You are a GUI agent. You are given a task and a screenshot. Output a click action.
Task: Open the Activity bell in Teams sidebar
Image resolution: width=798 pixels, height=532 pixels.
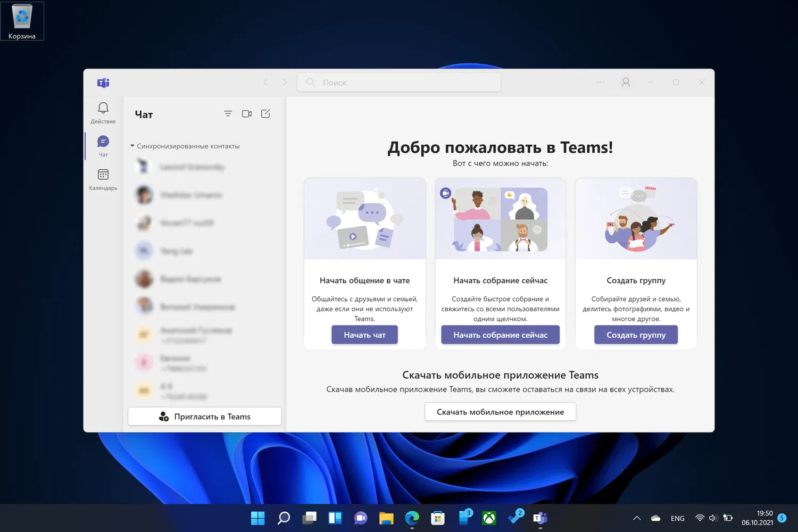click(103, 113)
